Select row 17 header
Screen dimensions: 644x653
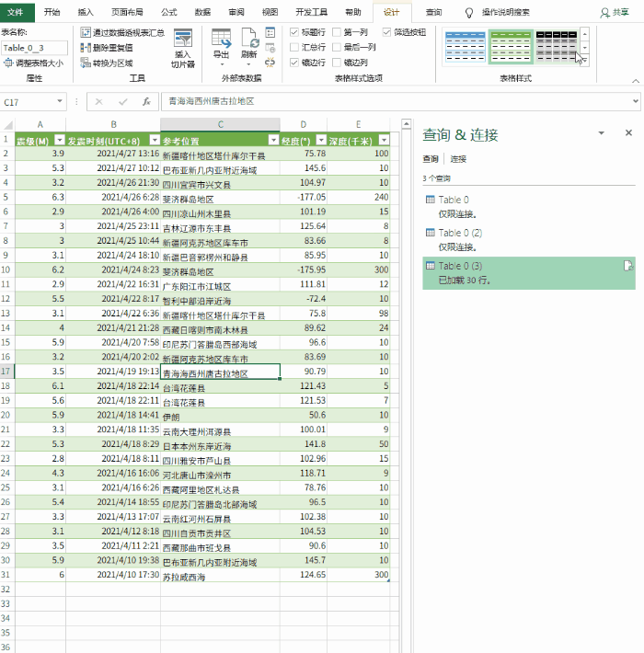(6, 371)
